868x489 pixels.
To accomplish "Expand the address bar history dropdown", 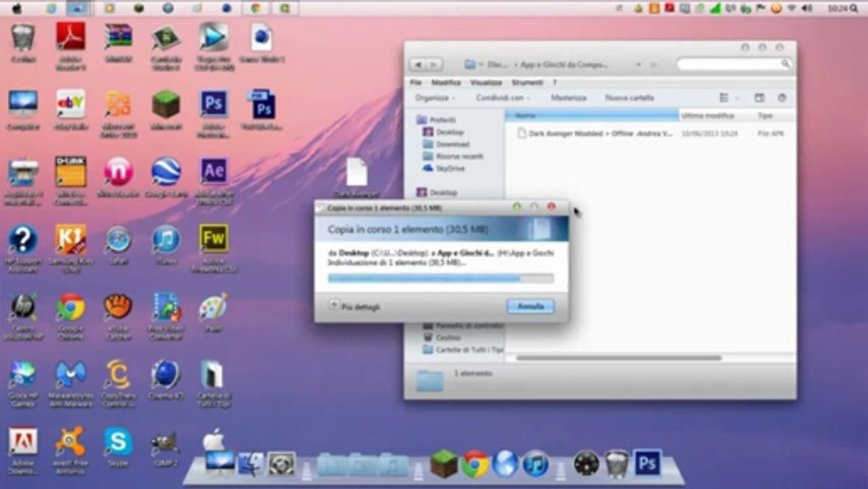I will (x=639, y=64).
